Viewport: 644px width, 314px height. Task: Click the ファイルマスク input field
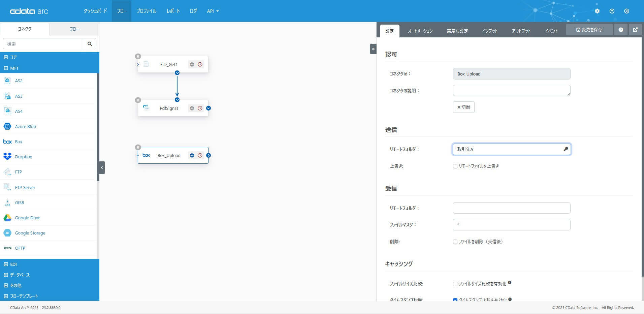pyautogui.click(x=512, y=225)
